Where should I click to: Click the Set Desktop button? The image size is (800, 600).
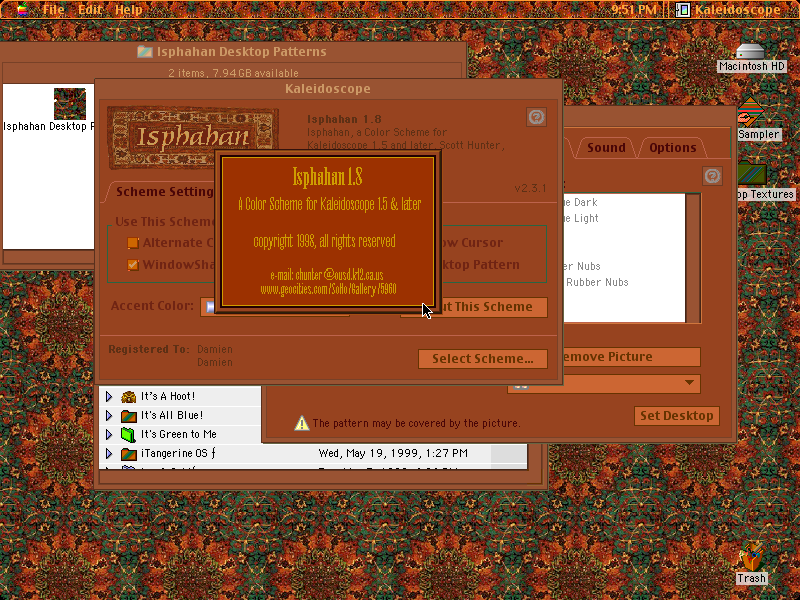(677, 416)
